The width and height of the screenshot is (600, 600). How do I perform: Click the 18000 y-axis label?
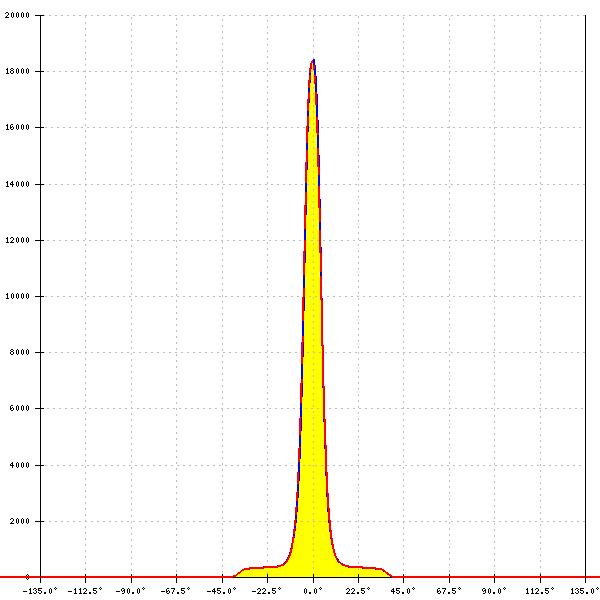point(16,72)
